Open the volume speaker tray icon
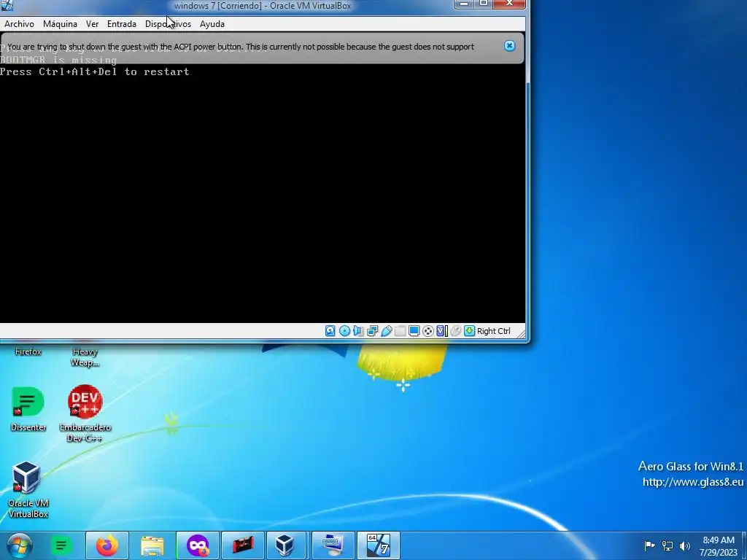This screenshot has width=747, height=560. coord(685,545)
